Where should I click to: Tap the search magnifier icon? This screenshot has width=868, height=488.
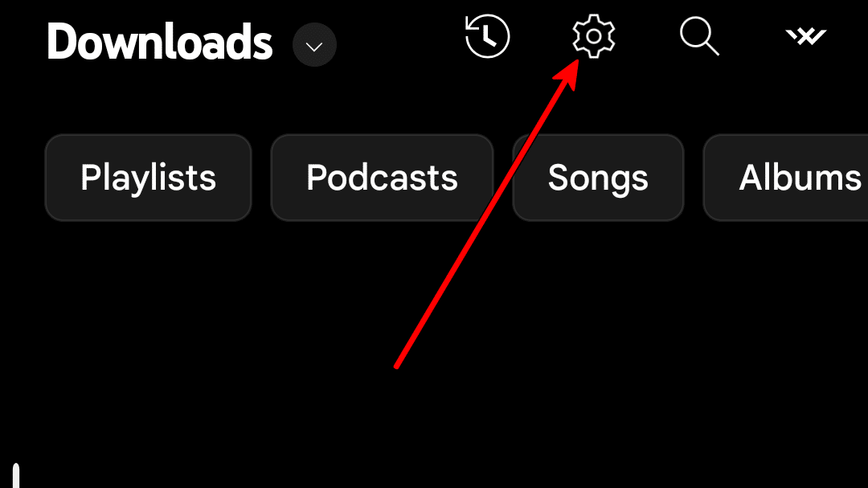(x=700, y=36)
